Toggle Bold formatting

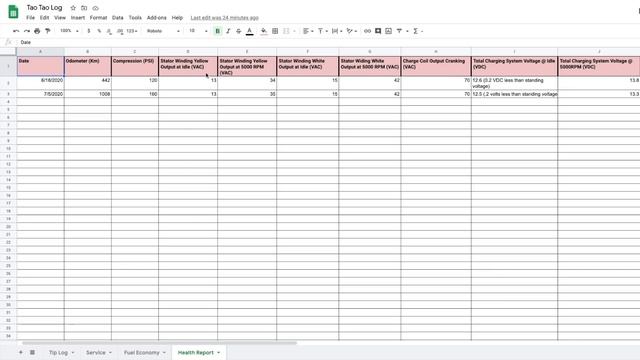[x=218, y=31]
